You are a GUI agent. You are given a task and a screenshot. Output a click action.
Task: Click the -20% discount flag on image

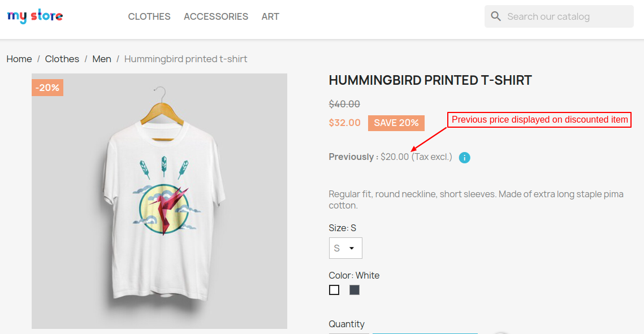[x=47, y=88]
